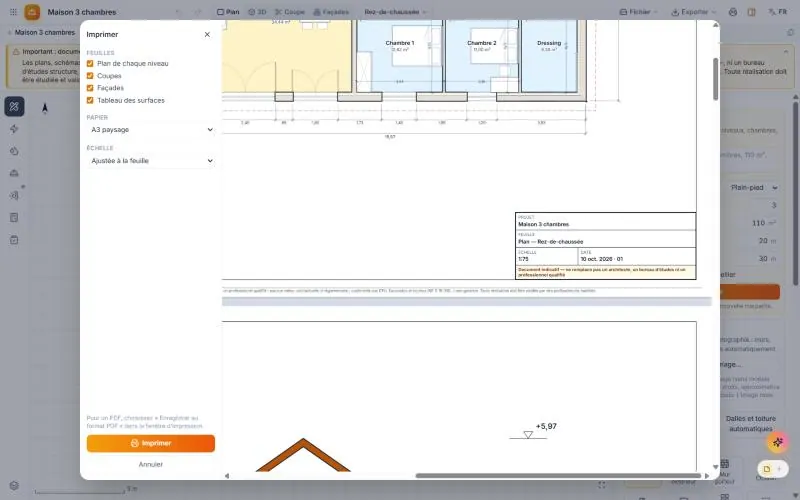This screenshot has width=800, height=500.
Task: Click the construction helmet icon in left sidebar
Action: (14, 173)
